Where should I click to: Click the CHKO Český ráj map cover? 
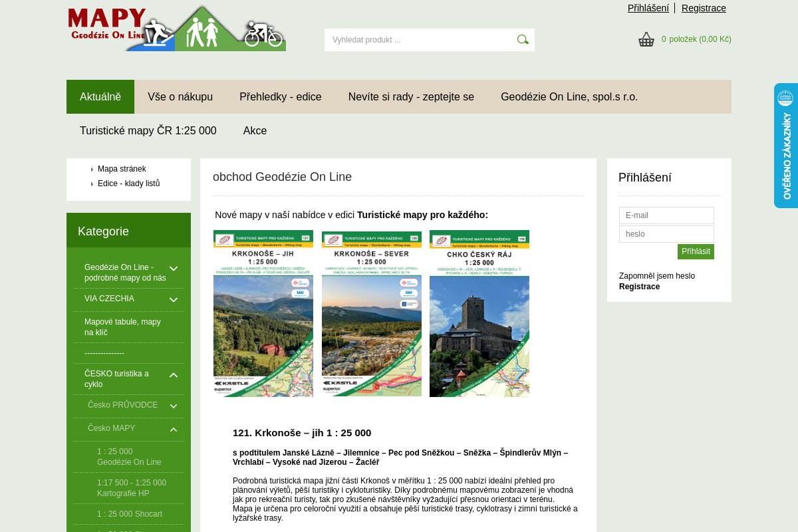click(479, 314)
